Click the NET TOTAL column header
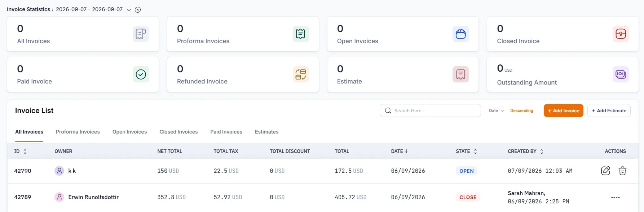The width and height of the screenshot is (644, 212). pos(169,151)
